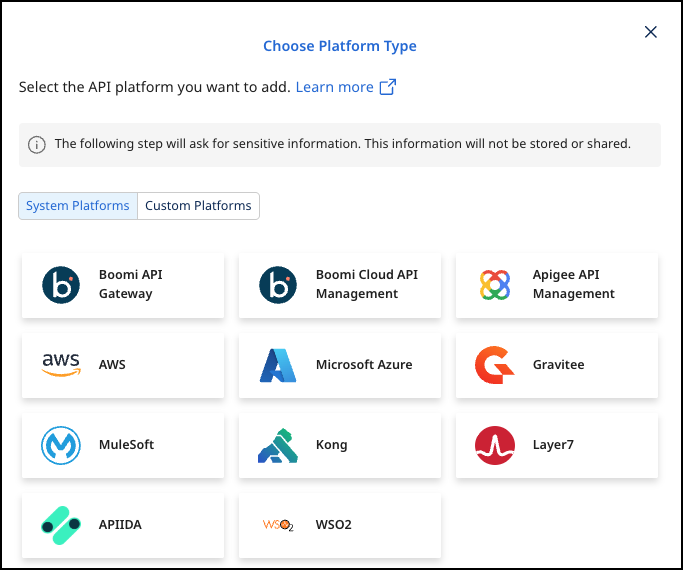Click the WSO2 logo icon

coord(278,525)
